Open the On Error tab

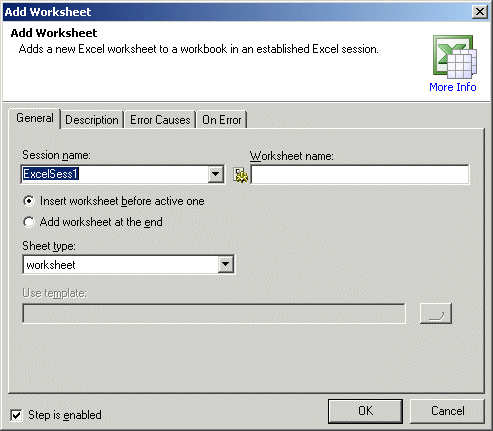(x=222, y=120)
